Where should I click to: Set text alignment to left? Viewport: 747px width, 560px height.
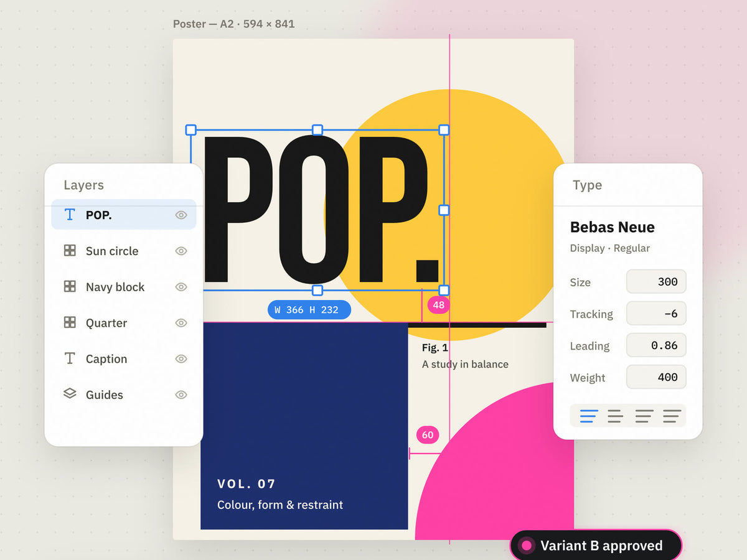589,416
